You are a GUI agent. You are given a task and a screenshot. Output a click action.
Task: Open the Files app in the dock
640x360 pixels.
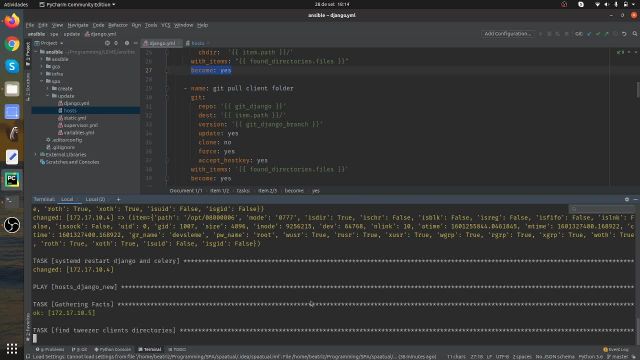(12, 89)
